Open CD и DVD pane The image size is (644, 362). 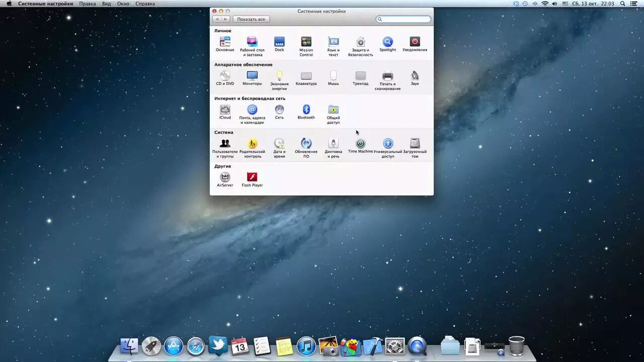225,78
